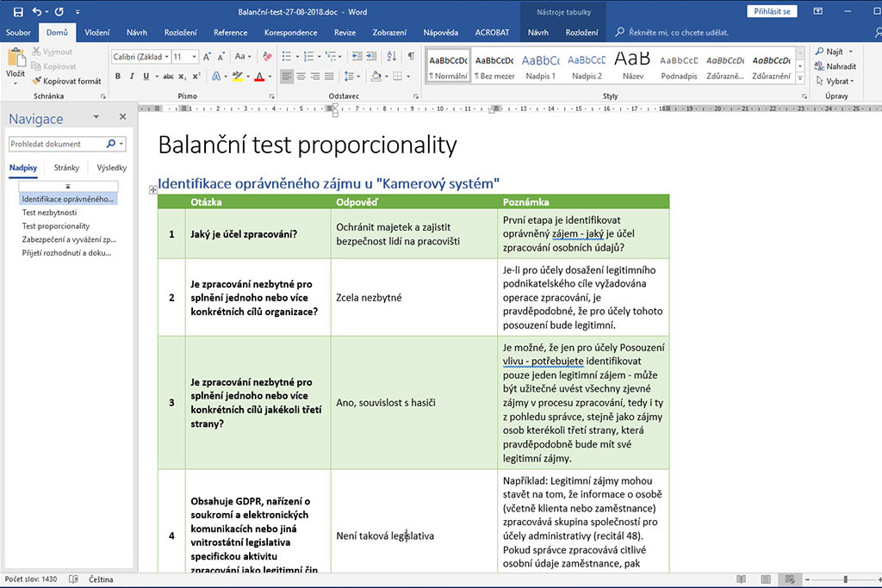
Task: Open the bullet list dropdown
Action: pyautogui.click(x=297, y=57)
